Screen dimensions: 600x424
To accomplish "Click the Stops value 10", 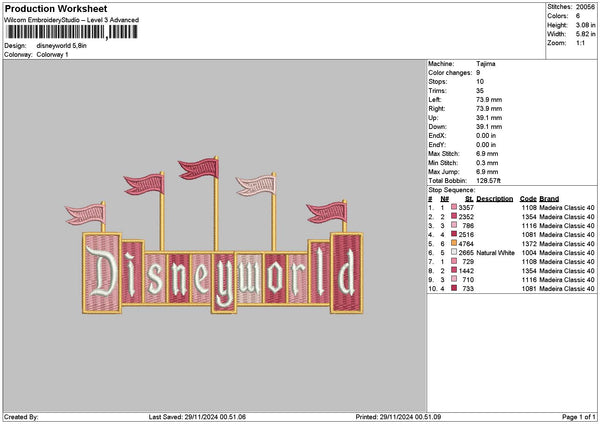I will coord(480,82).
